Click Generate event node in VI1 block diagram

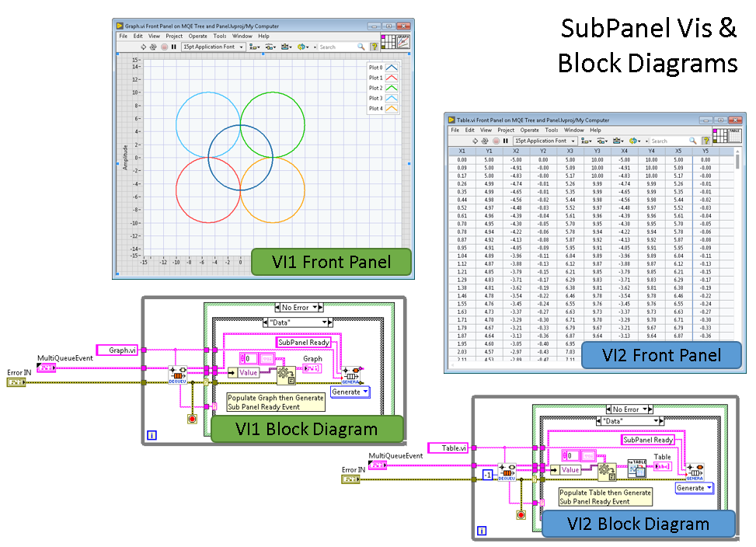pyautogui.click(x=350, y=375)
